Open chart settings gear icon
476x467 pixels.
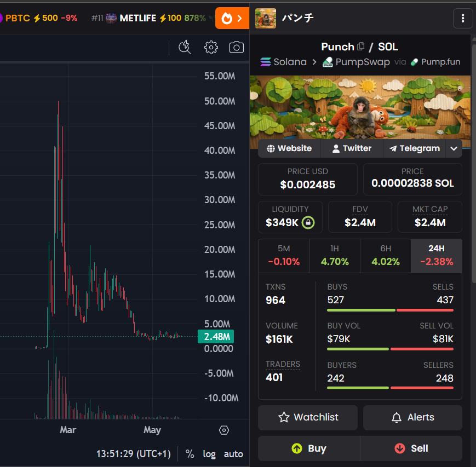click(x=211, y=47)
